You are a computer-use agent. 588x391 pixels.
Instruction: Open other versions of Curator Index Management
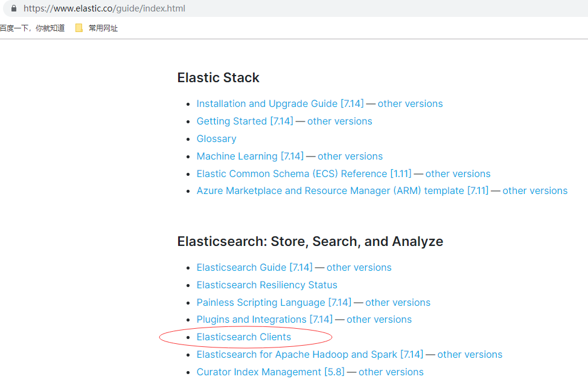click(391, 372)
